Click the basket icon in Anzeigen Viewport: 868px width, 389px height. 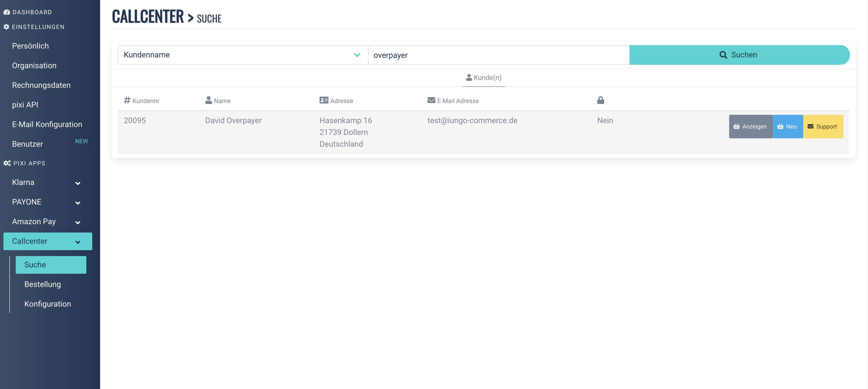point(736,127)
